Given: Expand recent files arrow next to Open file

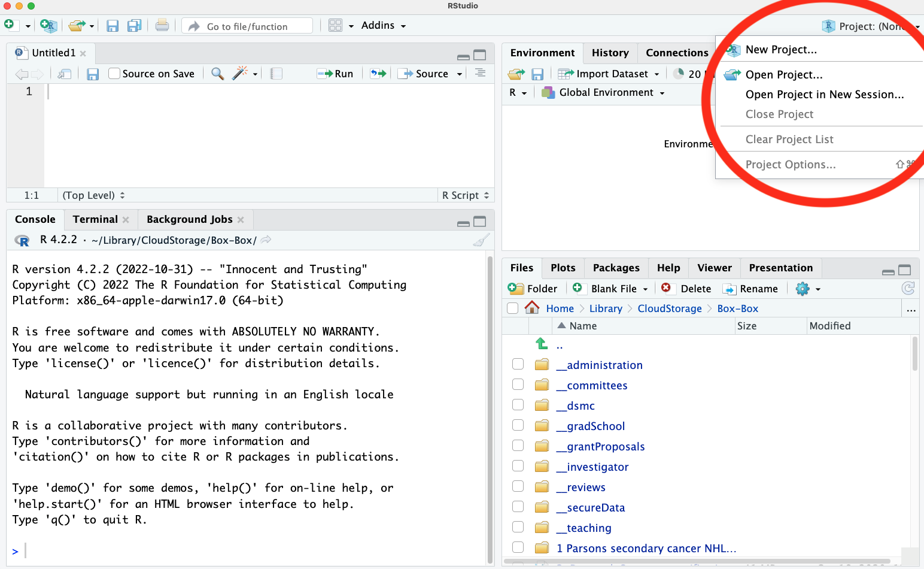Looking at the screenshot, I should [92, 26].
